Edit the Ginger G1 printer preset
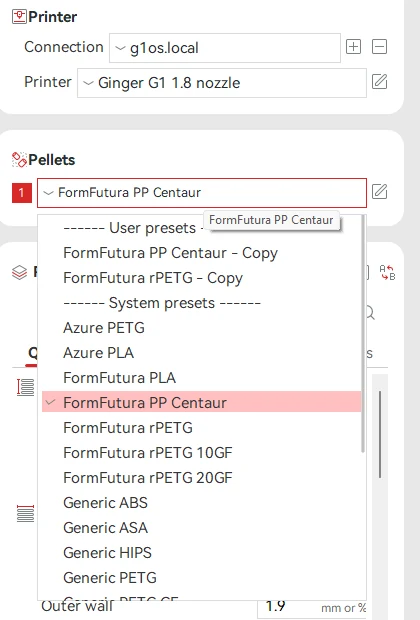420x620 pixels. tap(379, 82)
